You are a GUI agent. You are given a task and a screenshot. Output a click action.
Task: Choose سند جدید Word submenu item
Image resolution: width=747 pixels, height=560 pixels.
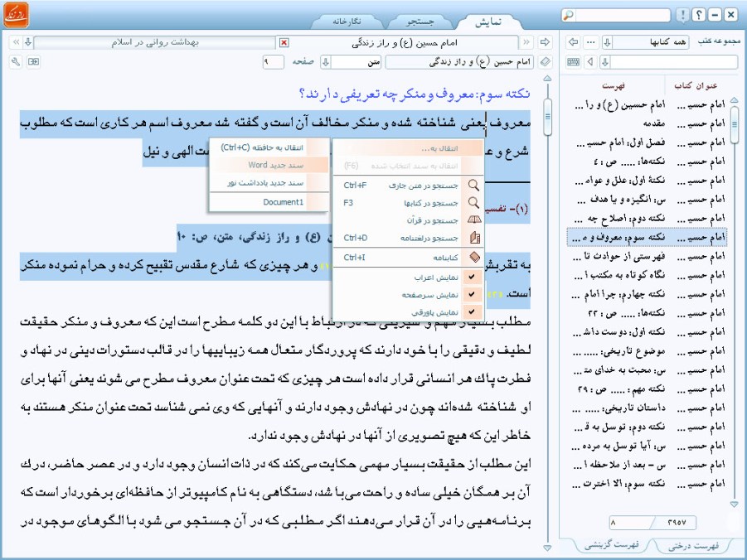pos(269,165)
